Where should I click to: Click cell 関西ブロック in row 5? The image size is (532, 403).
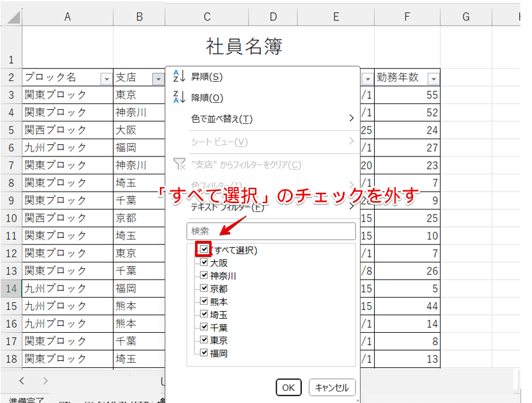coord(68,130)
